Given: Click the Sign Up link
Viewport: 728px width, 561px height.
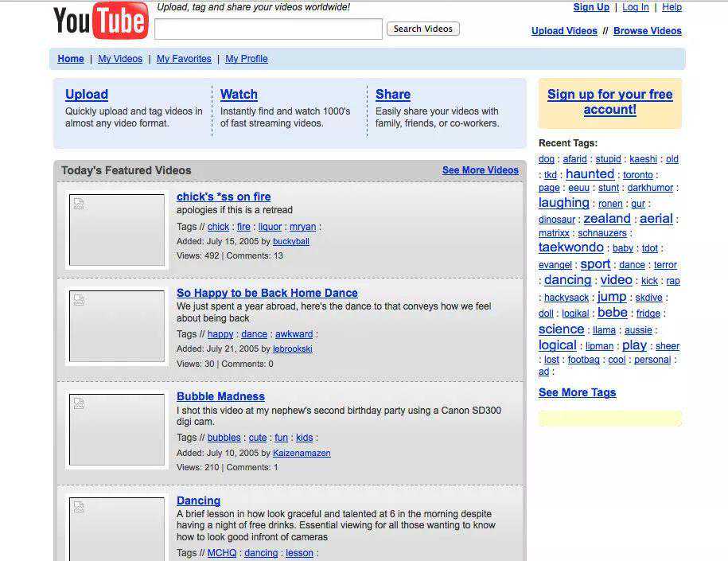Looking at the screenshot, I should click(x=591, y=7).
